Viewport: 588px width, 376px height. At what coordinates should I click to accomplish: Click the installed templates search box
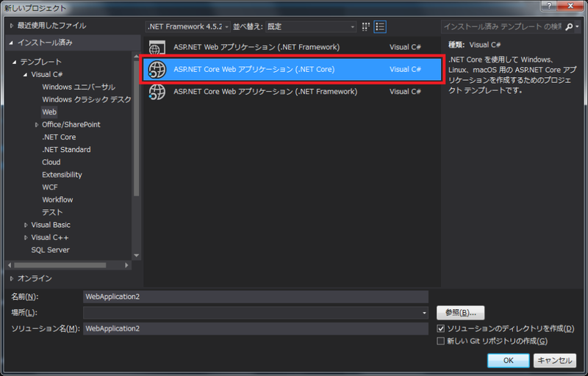coord(503,27)
